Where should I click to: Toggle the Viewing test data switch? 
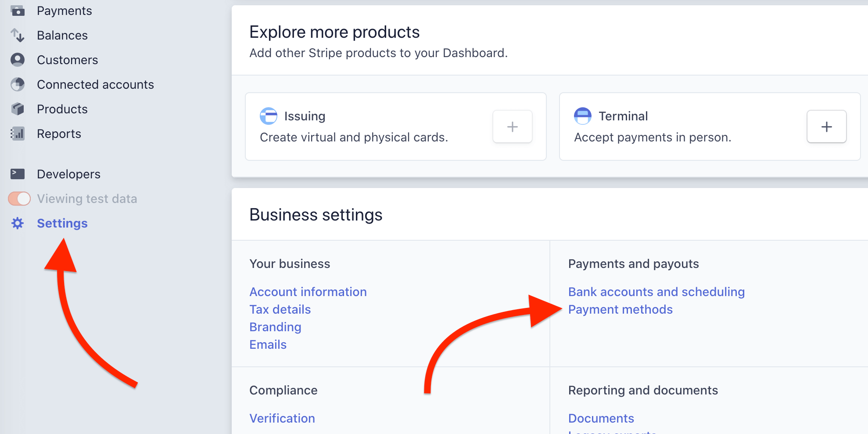[19, 199]
